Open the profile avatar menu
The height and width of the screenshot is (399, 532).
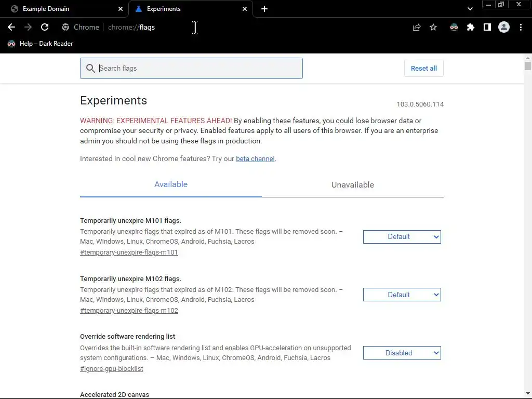point(504,28)
